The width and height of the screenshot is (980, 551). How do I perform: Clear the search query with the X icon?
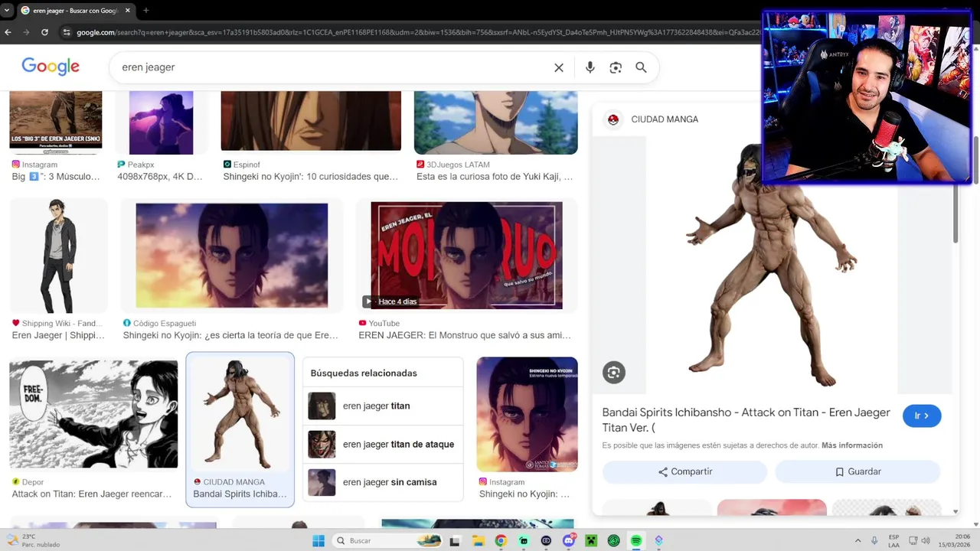pyautogui.click(x=559, y=67)
